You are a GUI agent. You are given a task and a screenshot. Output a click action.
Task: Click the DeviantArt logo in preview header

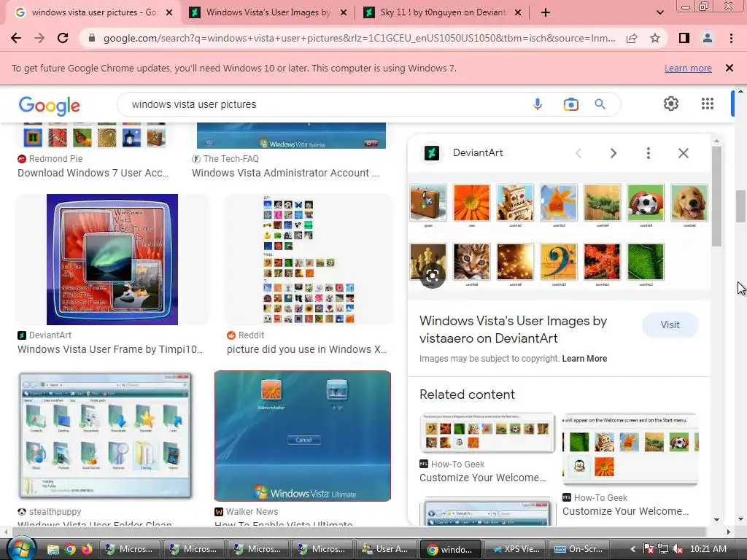click(x=432, y=153)
